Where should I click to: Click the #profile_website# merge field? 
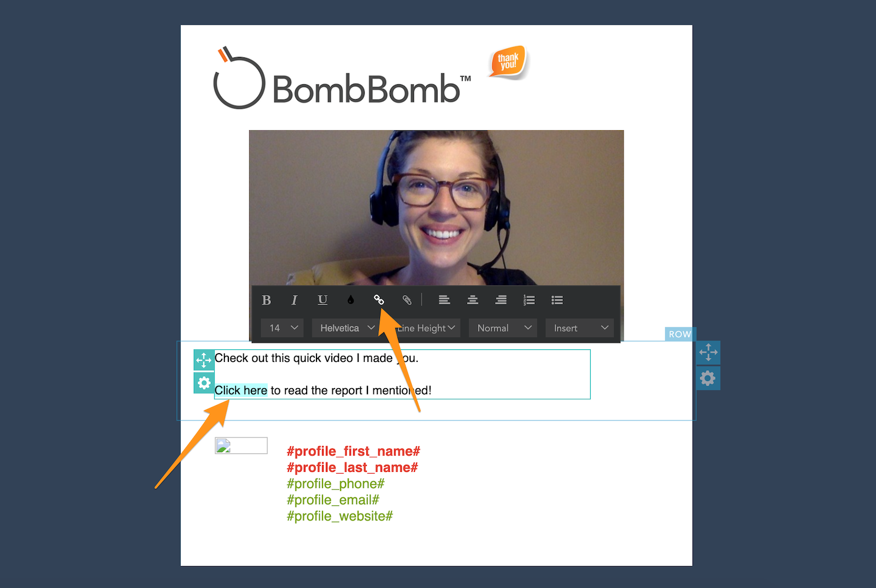coord(340,516)
